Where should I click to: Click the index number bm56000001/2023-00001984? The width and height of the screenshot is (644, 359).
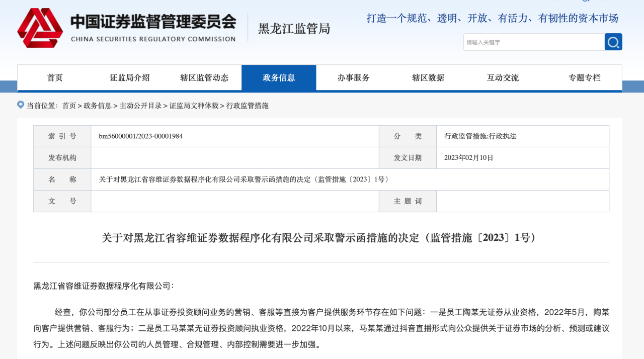tap(140, 136)
